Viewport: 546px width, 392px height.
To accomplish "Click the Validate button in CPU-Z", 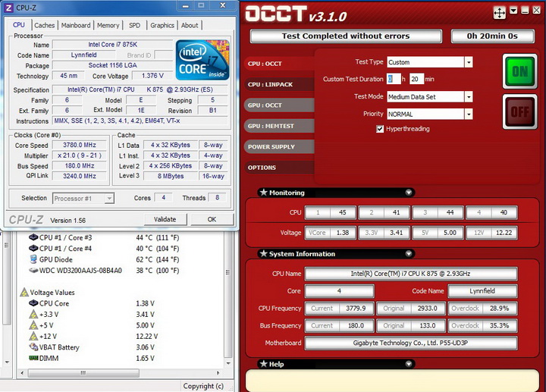I will coord(165,219).
